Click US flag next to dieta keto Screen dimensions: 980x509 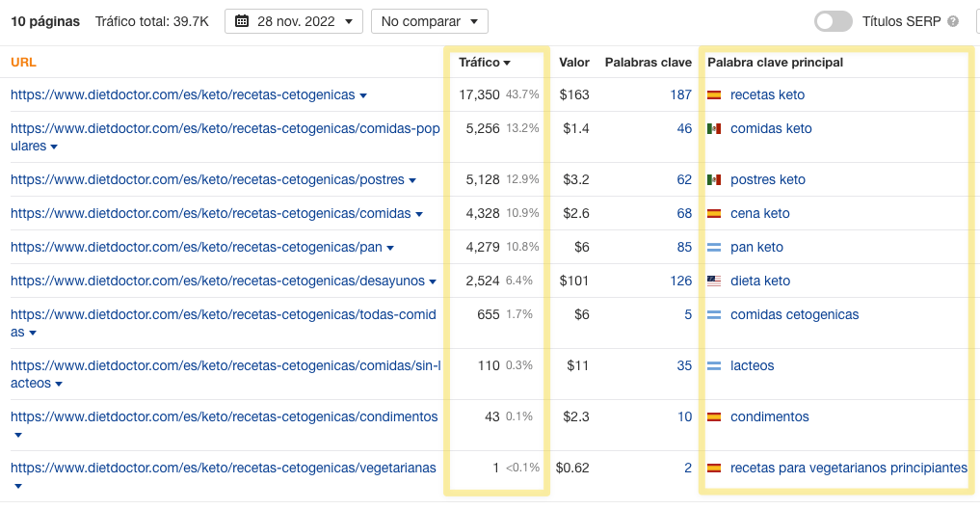[714, 281]
